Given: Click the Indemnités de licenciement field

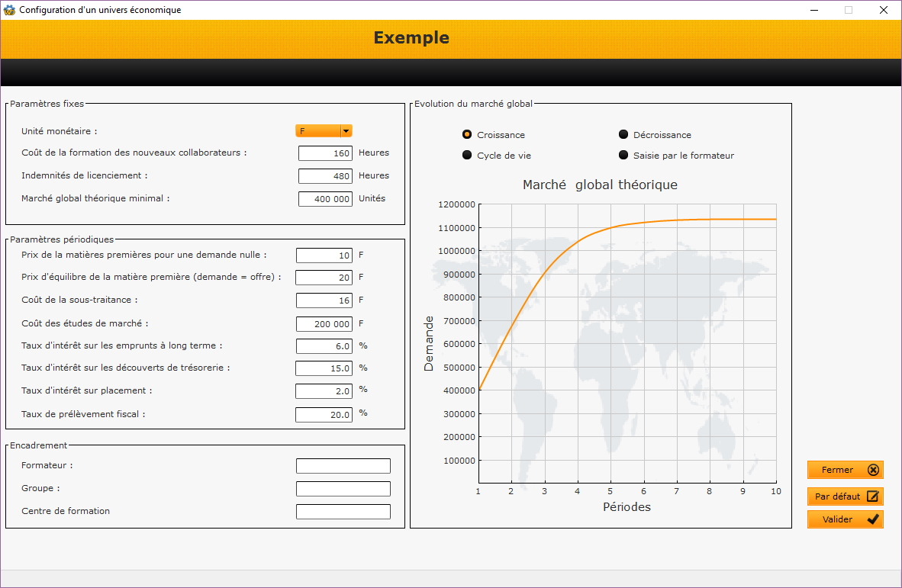Looking at the screenshot, I should point(325,176).
